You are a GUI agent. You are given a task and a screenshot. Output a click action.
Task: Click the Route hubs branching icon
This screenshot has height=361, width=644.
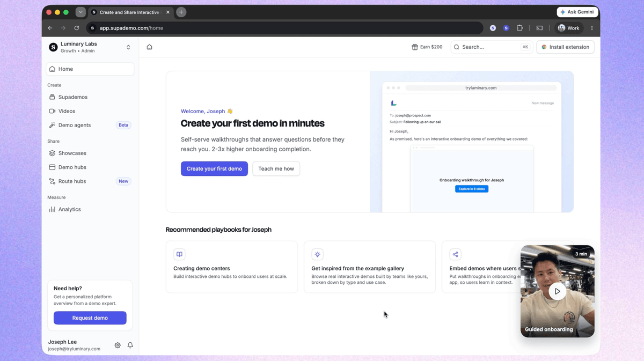(52, 181)
